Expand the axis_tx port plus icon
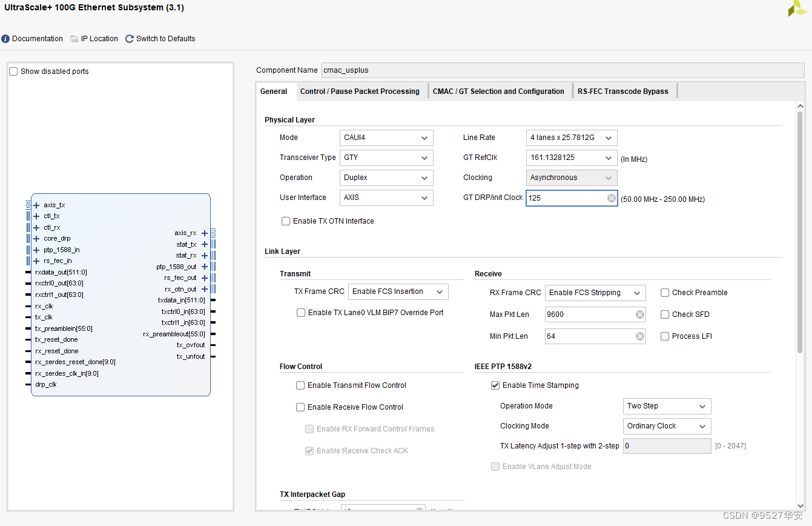 (x=36, y=205)
